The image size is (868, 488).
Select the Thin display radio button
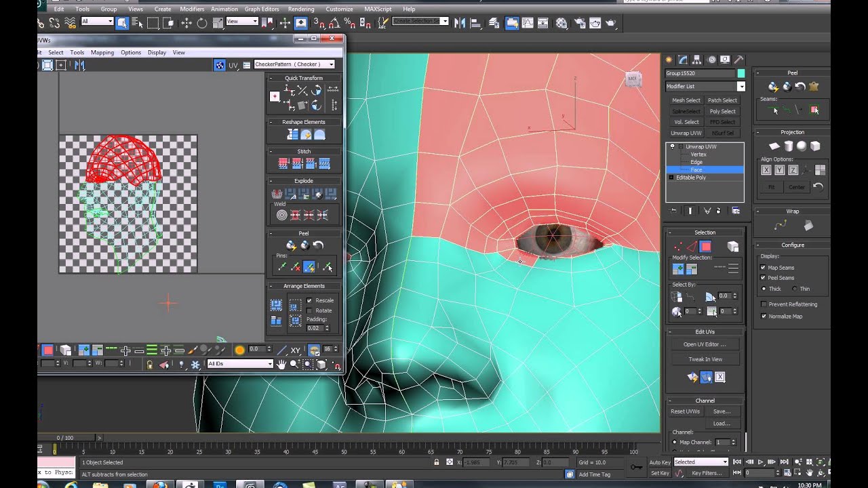click(794, 289)
